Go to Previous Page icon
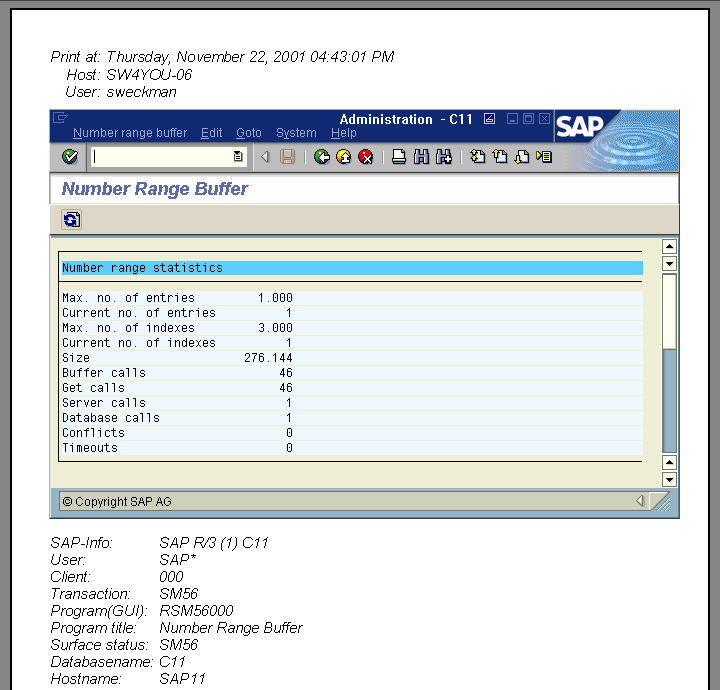The height and width of the screenshot is (690, 720). pyautogui.click(x=500, y=157)
